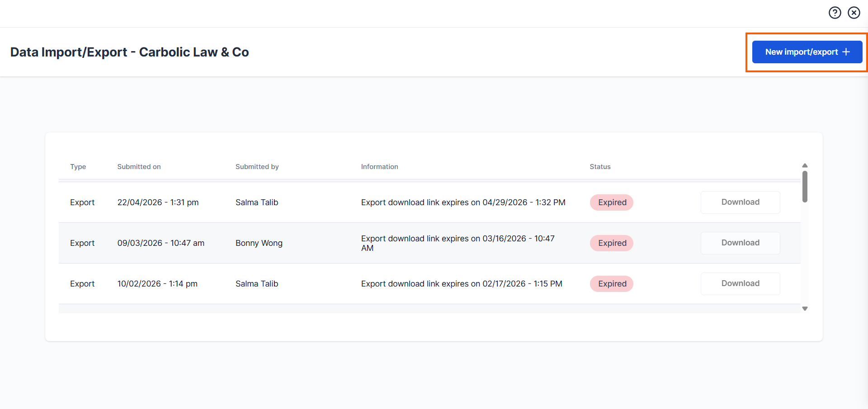Select the Type column header
Viewport: 868px width, 409px height.
point(78,167)
